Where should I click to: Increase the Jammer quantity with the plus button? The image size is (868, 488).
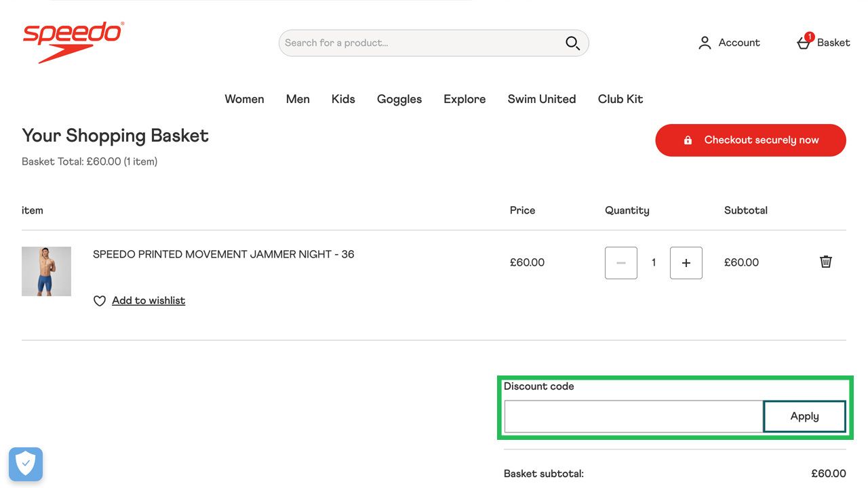[686, 263]
